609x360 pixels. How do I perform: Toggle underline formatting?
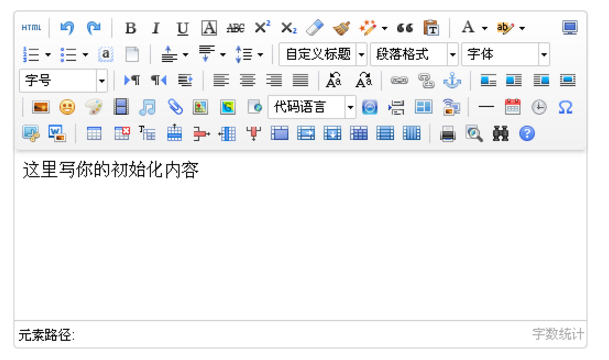point(182,28)
